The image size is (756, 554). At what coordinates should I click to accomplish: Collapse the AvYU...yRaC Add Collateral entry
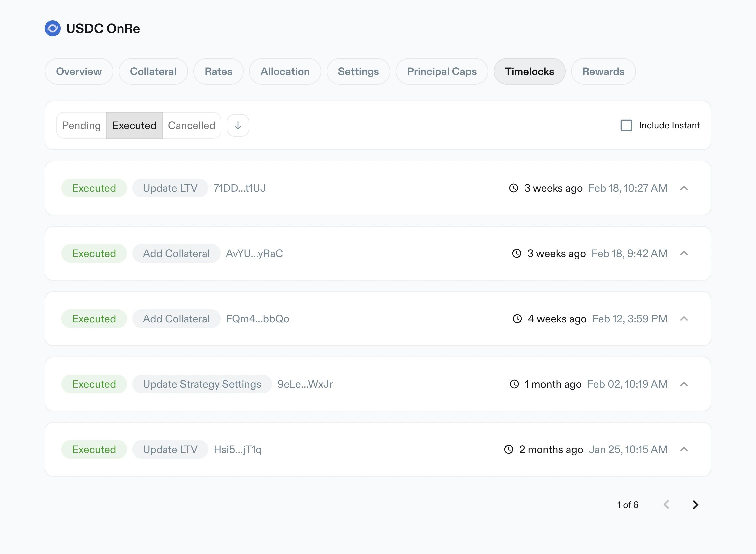coord(684,254)
